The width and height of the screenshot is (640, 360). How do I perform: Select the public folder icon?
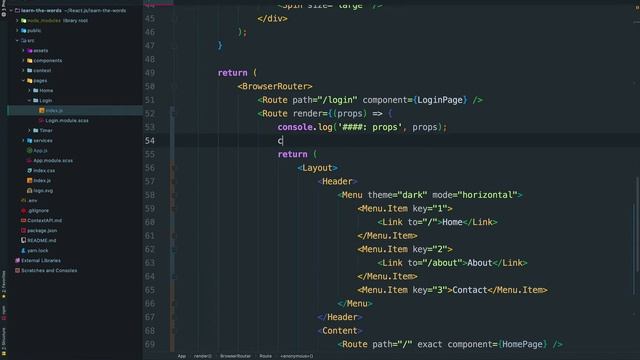[x=24, y=30]
